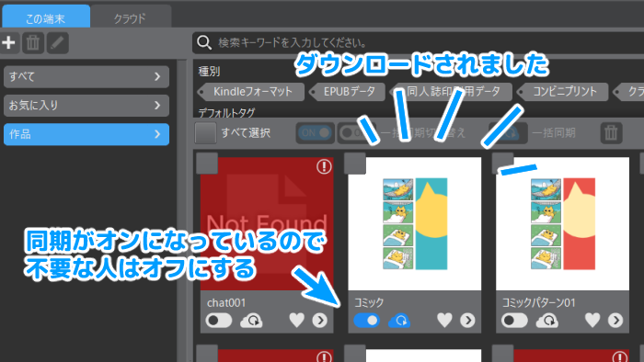Click the cloud sync icon on chat001
The width and height of the screenshot is (644, 362).
point(251,320)
